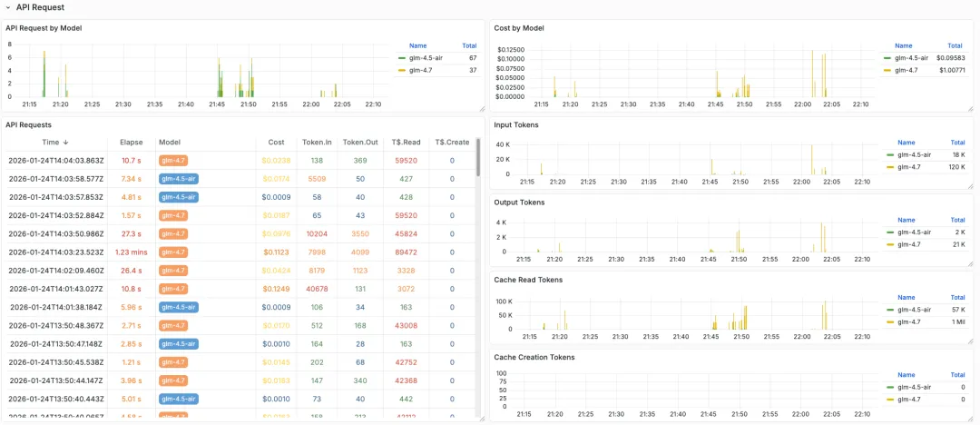Select the 1.23 mins elapse cell
This screenshot has width=980, height=425.
(132, 252)
